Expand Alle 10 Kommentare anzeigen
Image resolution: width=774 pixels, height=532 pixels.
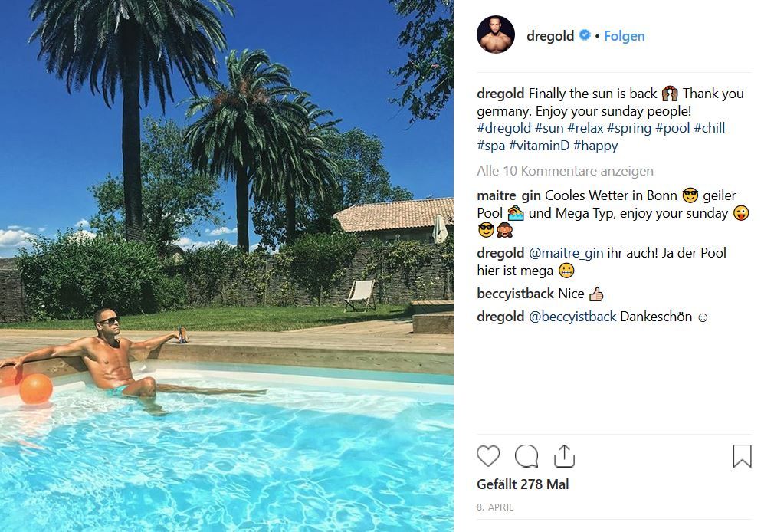click(x=565, y=171)
